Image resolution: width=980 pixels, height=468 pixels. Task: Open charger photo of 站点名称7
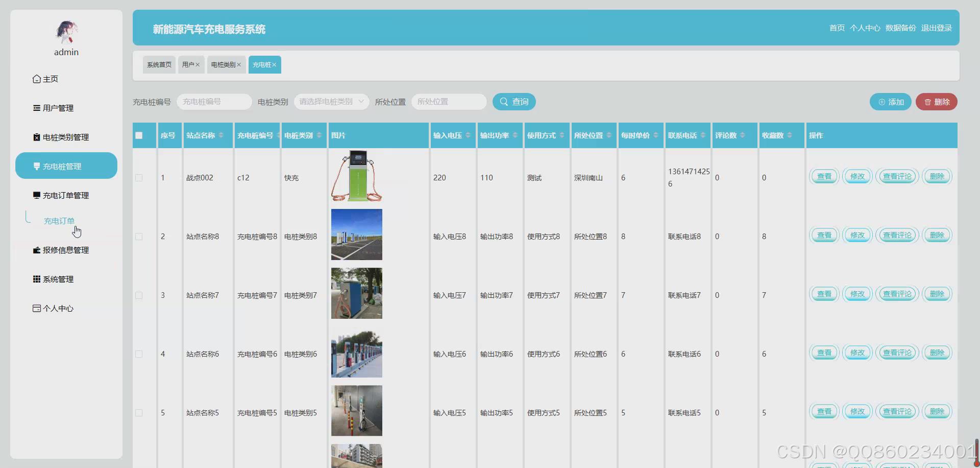357,293
